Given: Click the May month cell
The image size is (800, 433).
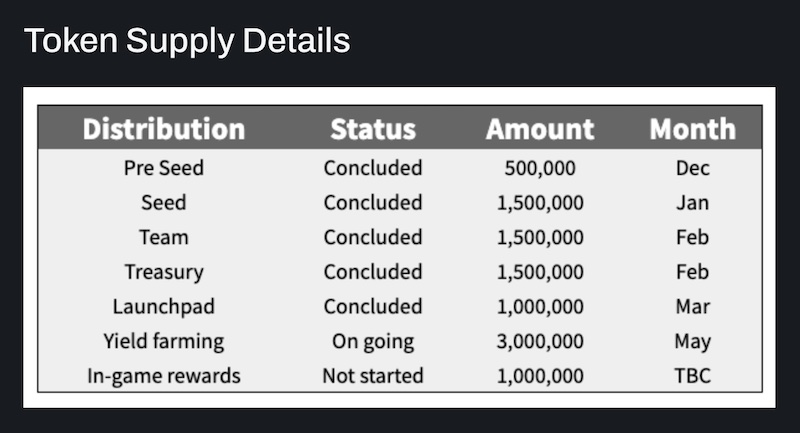Looking at the screenshot, I should 692,342.
